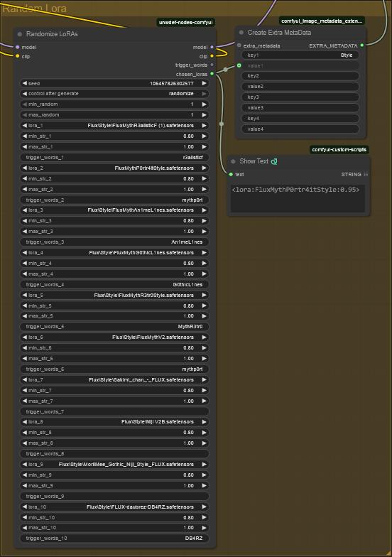Increase the seed value with right arrow

pyautogui.click(x=205, y=84)
